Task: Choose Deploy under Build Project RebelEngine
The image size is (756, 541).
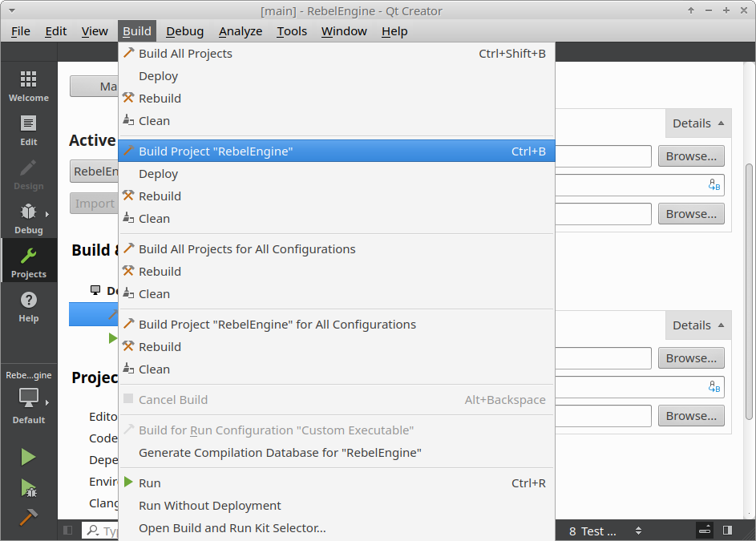Action: 337,174
